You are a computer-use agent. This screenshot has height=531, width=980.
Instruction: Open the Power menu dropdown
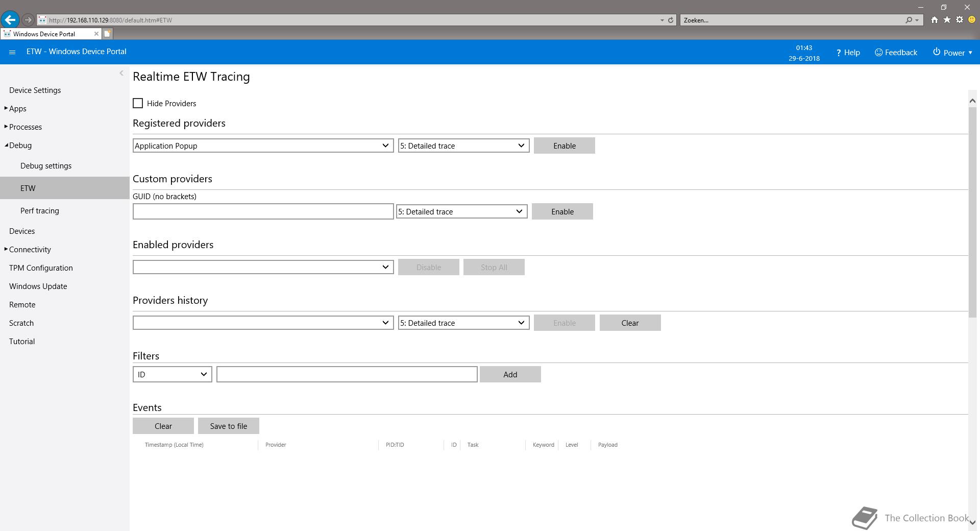coord(952,52)
